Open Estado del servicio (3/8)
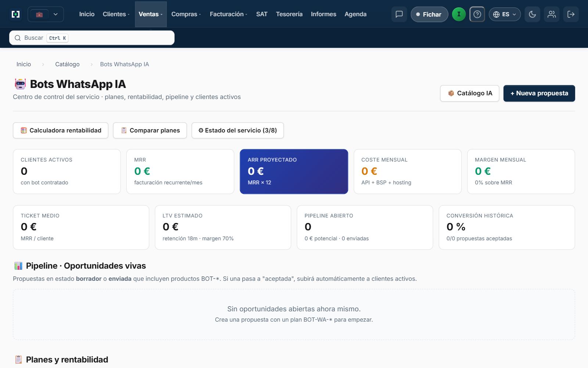588x368 pixels. point(238,131)
